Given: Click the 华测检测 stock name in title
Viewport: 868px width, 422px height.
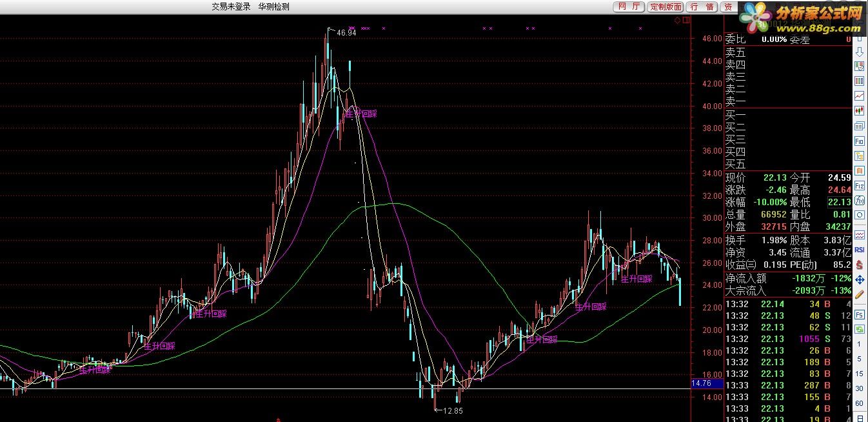Looking at the screenshot, I should [274, 6].
